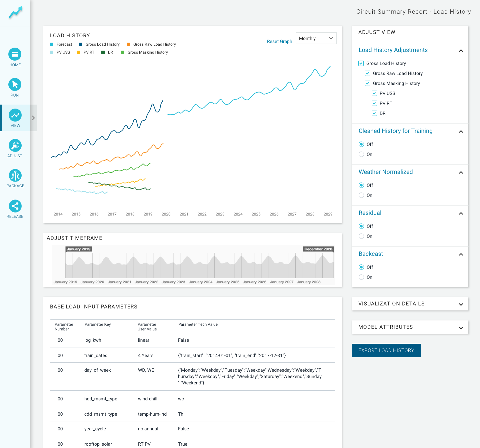480x448 pixels.
Task: Uncheck the Gross Raw Load History checkbox
Action: click(x=368, y=73)
